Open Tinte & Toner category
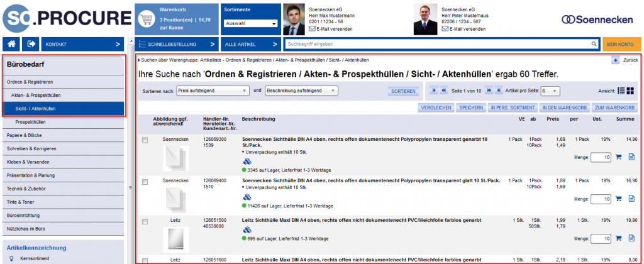 tap(64, 202)
